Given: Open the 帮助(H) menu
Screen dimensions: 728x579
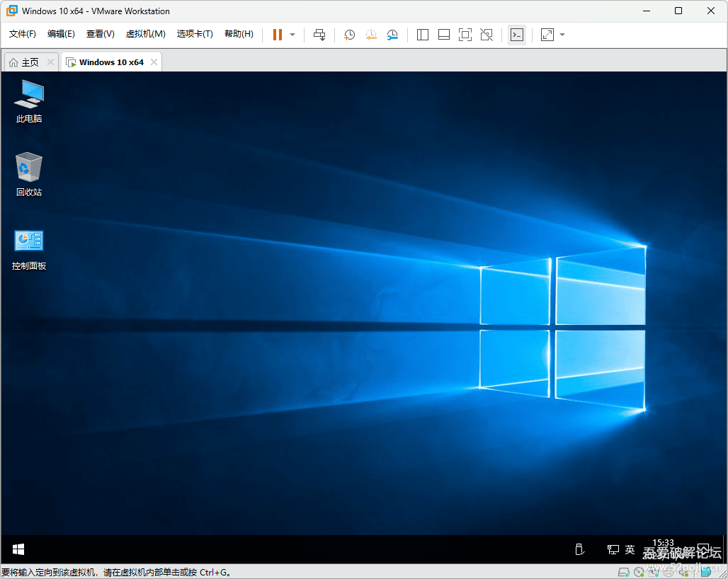Looking at the screenshot, I should 239,35.
